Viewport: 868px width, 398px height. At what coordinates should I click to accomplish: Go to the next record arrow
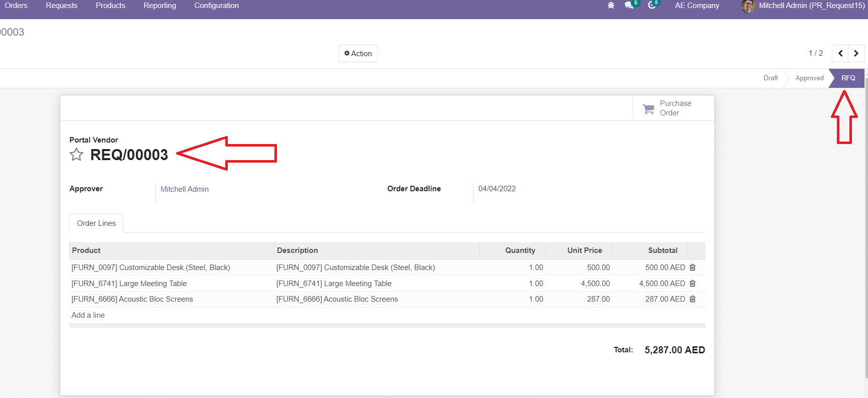tap(856, 53)
